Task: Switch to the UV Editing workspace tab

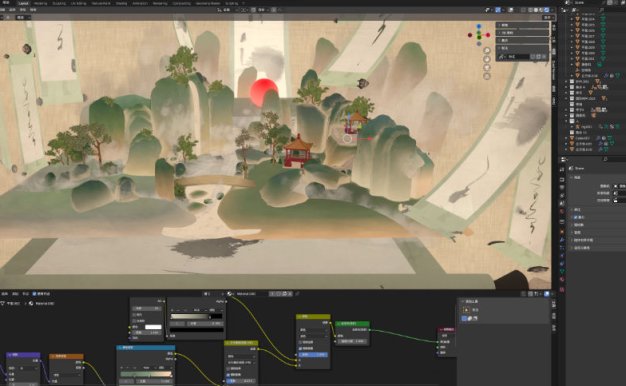Action: point(78,3)
